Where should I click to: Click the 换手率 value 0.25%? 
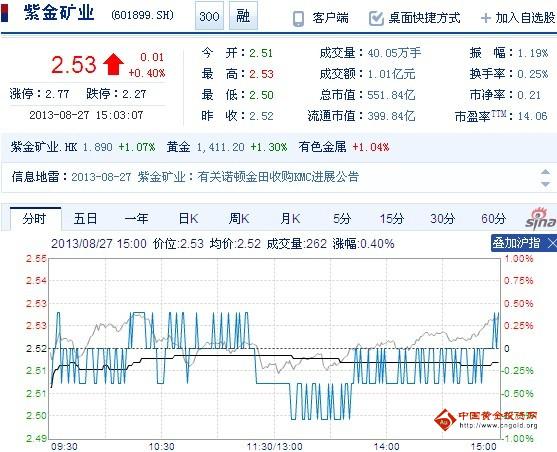[532, 74]
